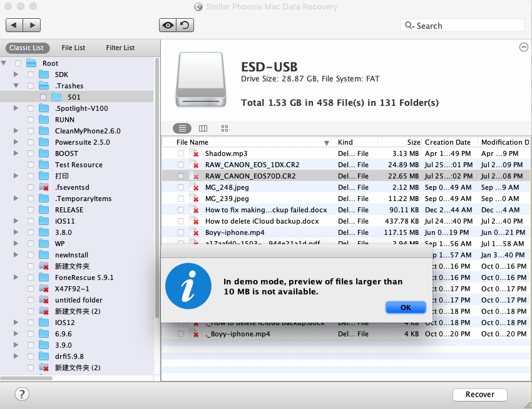The height and width of the screenshot is (409, 532).
Task: Select the newInstall folder label
Action: tap(71, 255)
